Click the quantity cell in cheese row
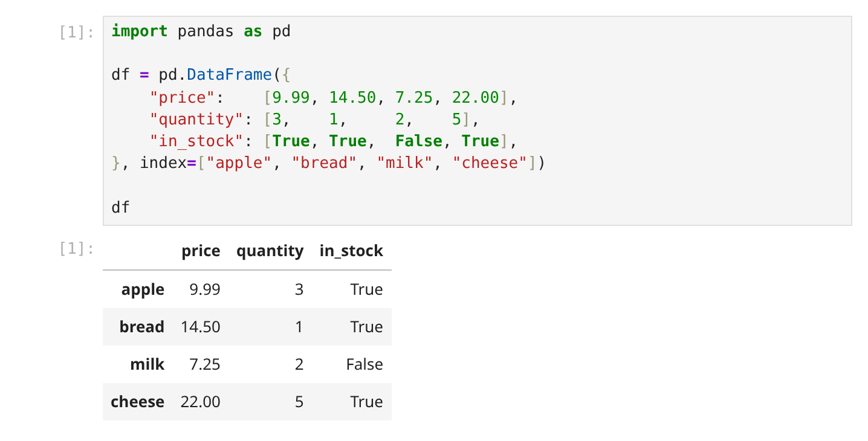Viewport: 868px width, 441px height. 299,402
